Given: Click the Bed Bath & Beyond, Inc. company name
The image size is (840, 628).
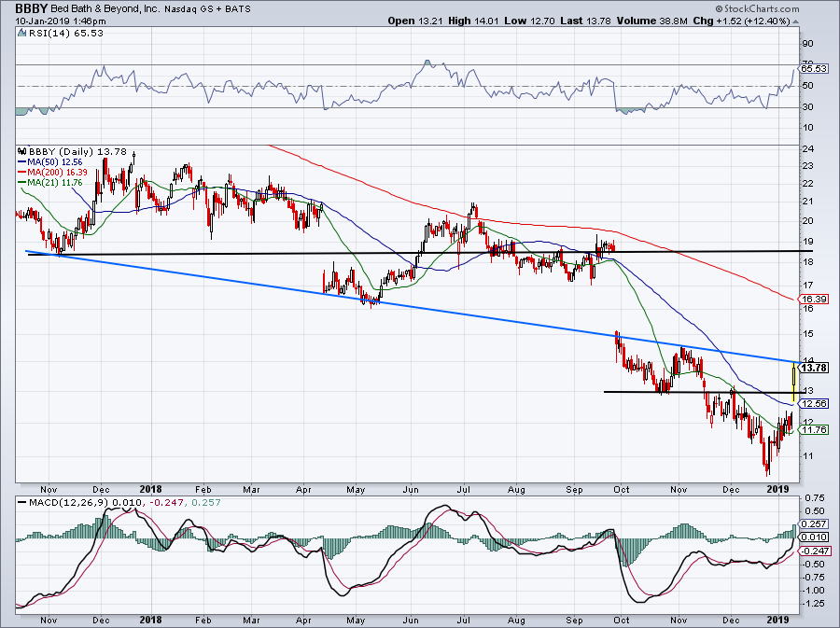Looking at the screenshot, I should [105, 9].
